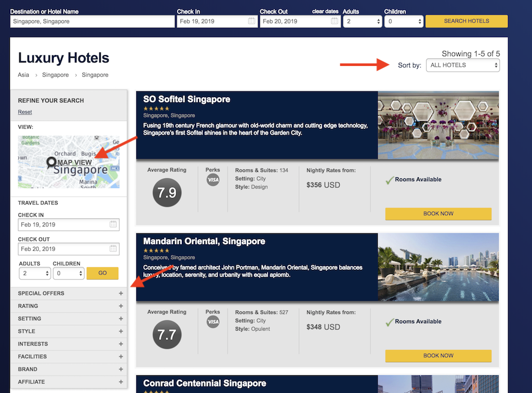Click the Visa perks icon for SO Sofitel

coord(213,180)
